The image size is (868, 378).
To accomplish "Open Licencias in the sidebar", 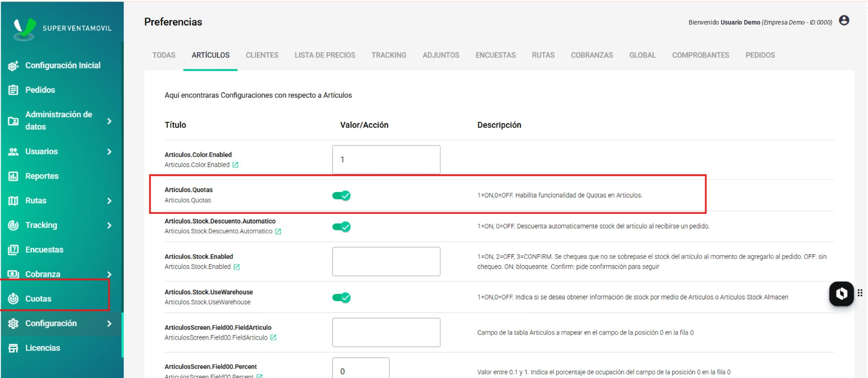I will [x=43, y=348].
